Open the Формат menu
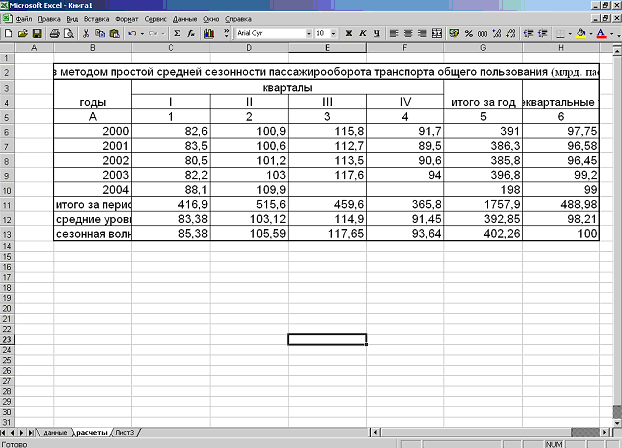This screenshot has width=622, height=448. pyautogui.click(x=127, y=19)
